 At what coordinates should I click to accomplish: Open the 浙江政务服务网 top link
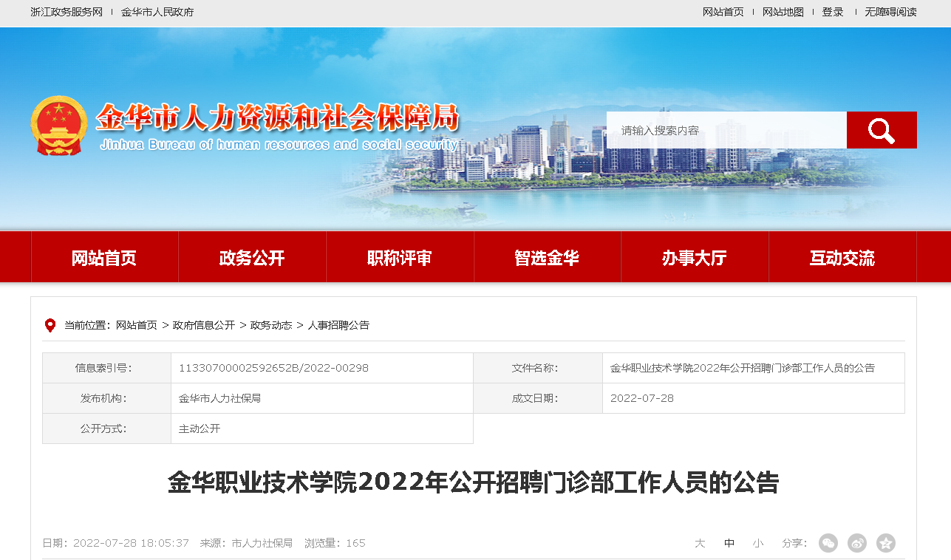[67, 12]
